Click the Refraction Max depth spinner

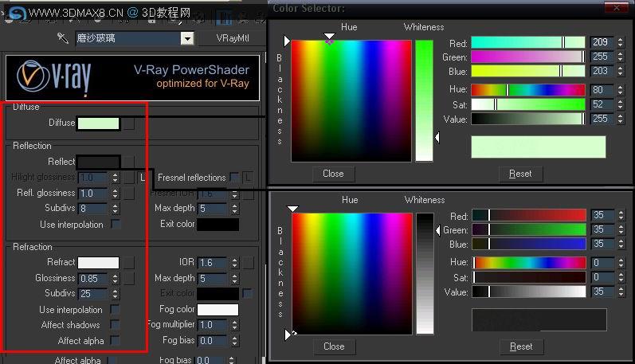coord(234,279)
